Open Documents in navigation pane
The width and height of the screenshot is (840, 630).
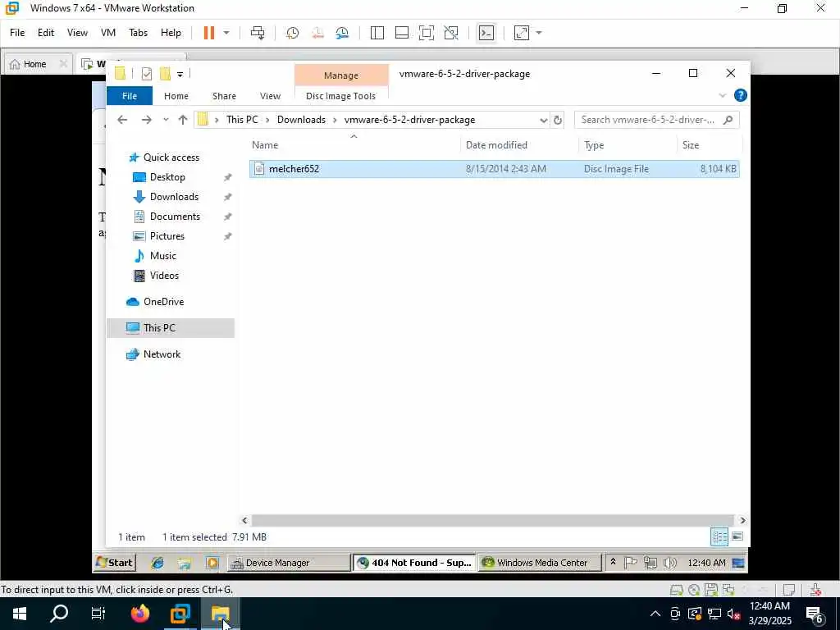coord(175,217)
